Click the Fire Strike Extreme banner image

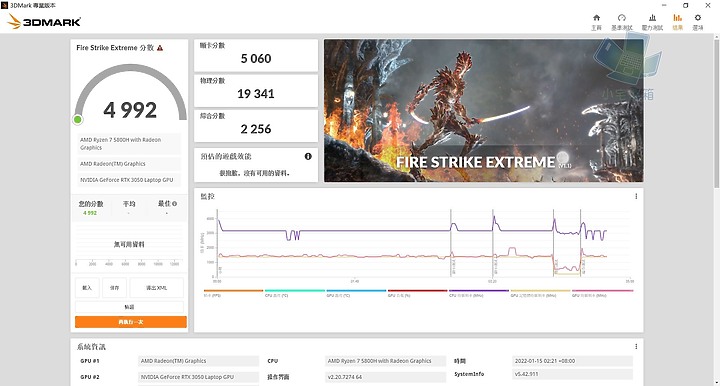click(x=484, y=111)
